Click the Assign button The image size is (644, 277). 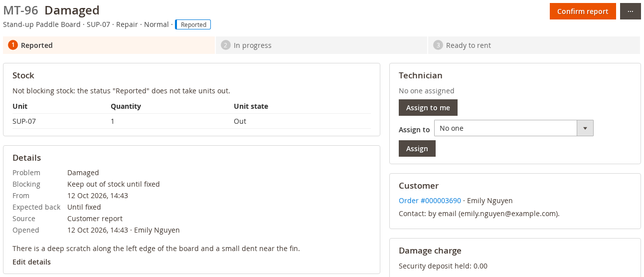[x=417, y=148]
